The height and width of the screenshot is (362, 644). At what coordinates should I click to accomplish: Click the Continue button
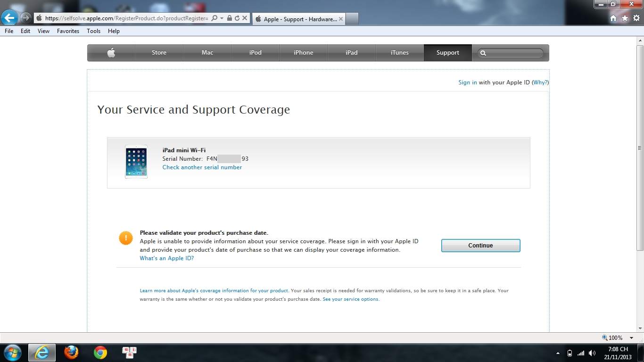click(480, 246)
